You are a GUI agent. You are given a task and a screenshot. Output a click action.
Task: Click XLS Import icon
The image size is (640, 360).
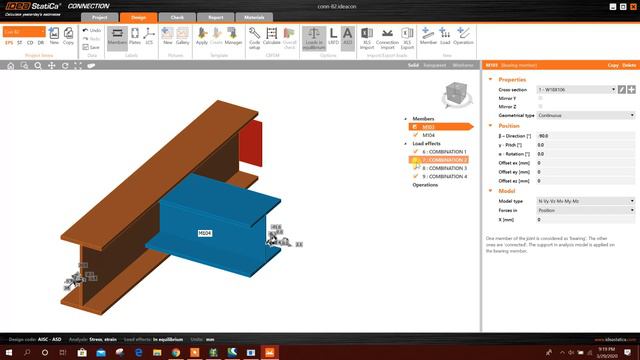(367, 38)
